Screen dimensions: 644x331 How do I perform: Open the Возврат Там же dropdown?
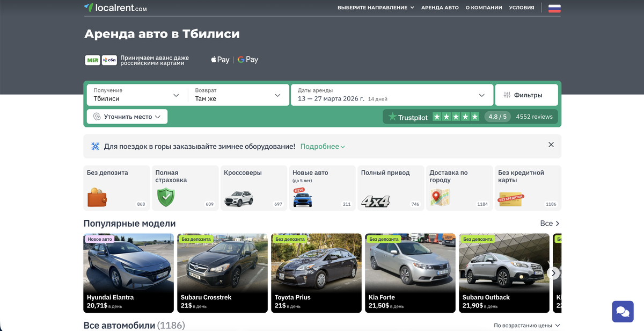coord(238,95)
